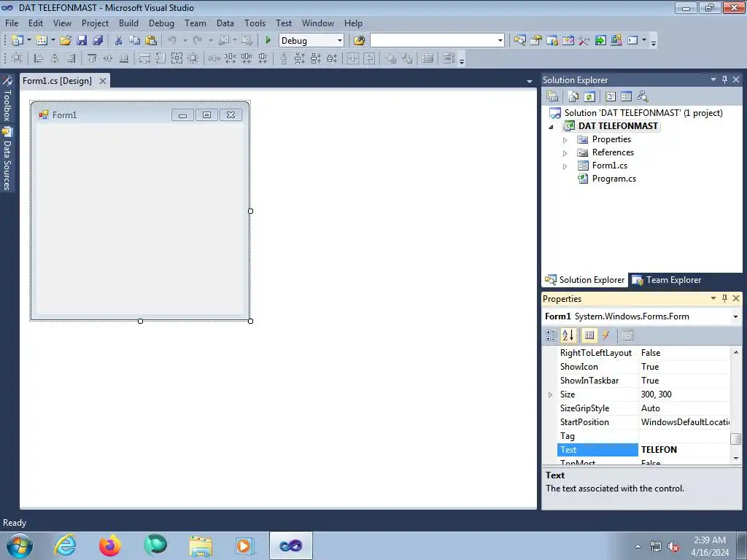Click the Paste clipboard icon
Screen dimensions: 747x560
point(151,41)
